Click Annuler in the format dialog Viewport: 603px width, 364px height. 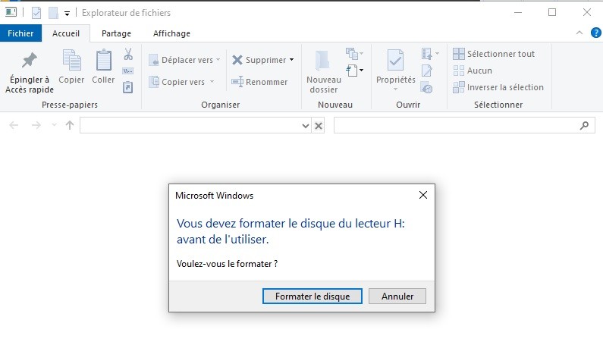tap(397, 297)
